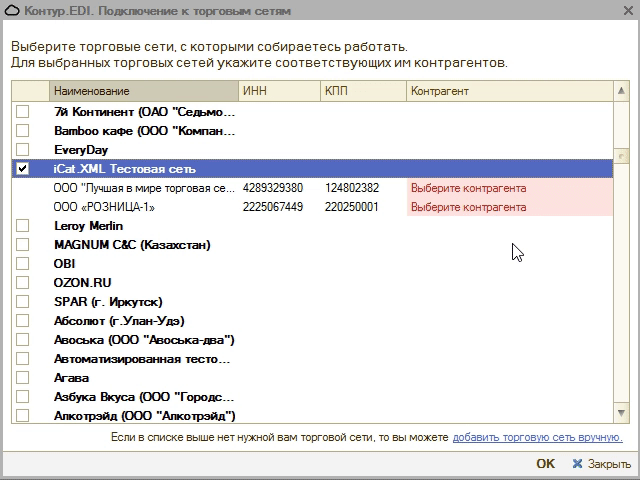The image size is (640, 480).
Task: Choose контрагент for ООО "Лучшая в мире торговая се..."
Action: (x=510, y=188)
